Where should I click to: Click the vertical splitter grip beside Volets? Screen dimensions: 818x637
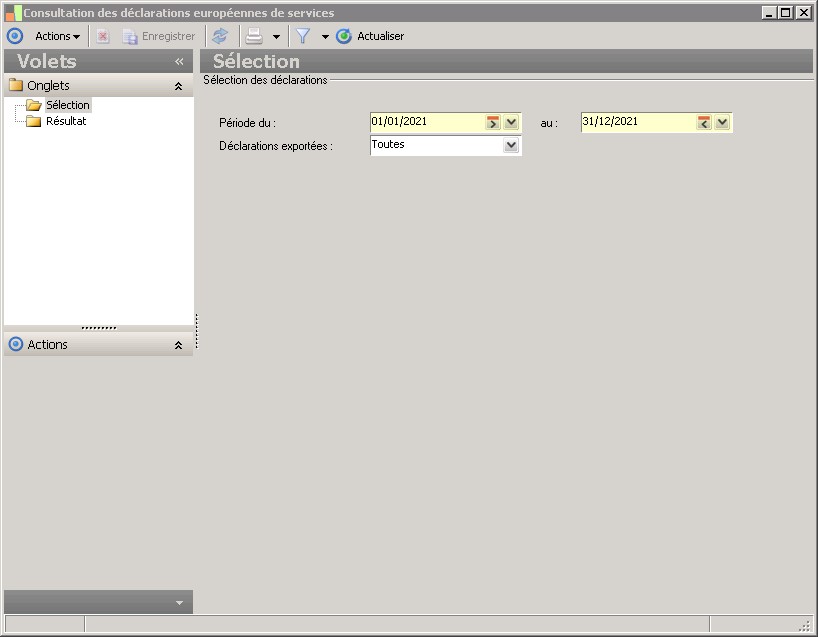click(197, 331)
